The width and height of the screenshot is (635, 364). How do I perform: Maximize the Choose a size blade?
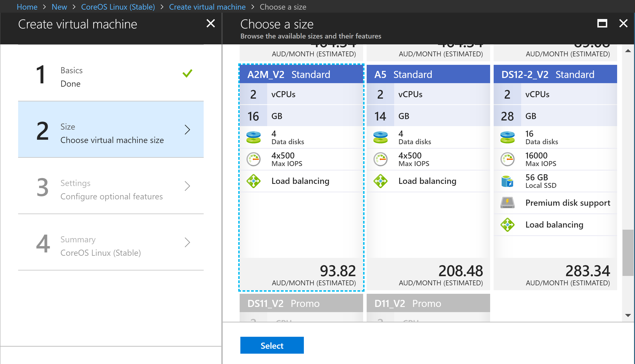pos(602,23)
